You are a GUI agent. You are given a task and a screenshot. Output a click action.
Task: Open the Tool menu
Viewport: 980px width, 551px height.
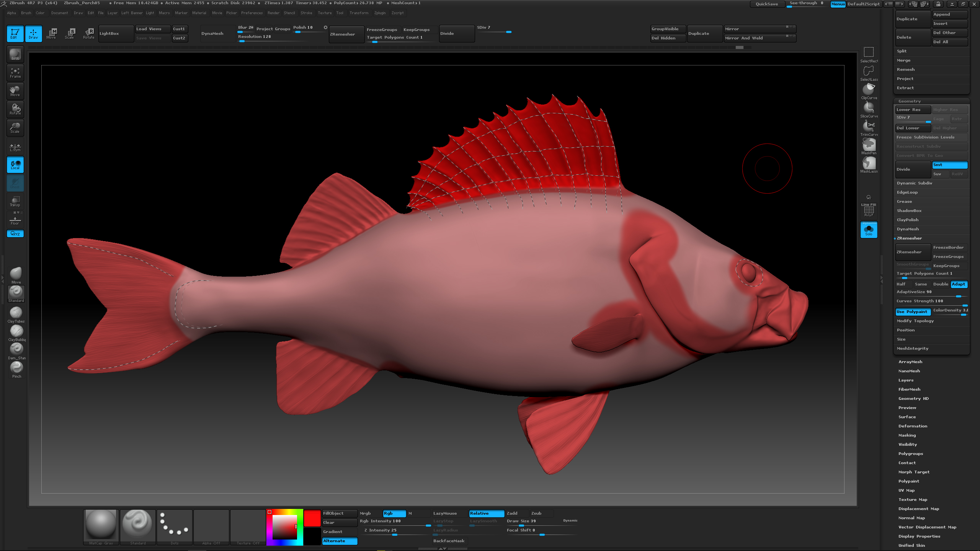pyautogui.click(x=340, y=13)
